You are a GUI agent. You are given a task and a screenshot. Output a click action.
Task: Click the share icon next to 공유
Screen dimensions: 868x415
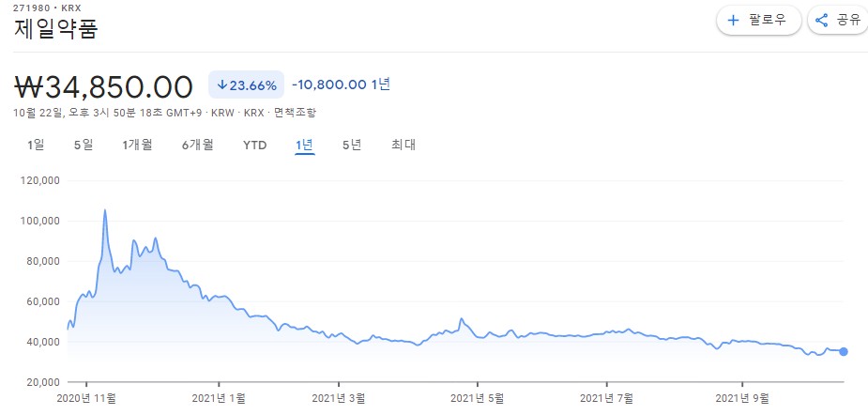821,21
